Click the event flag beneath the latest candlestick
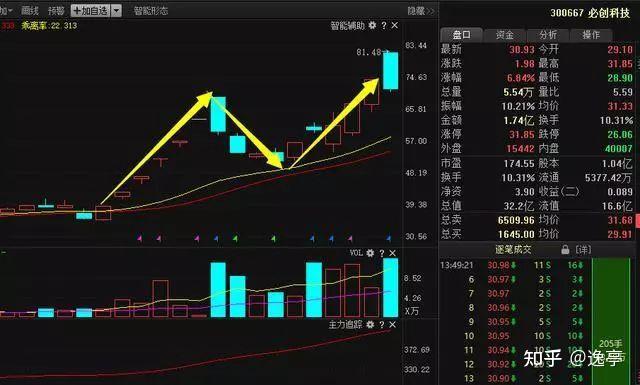This screenshot has width=640, height=385. [x=389, y=238]
